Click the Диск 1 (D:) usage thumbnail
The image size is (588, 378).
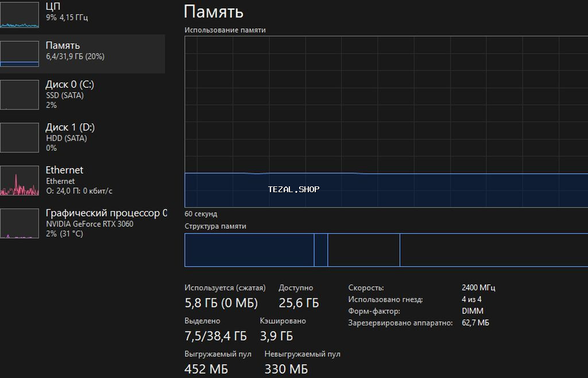[x=20, y=138]
